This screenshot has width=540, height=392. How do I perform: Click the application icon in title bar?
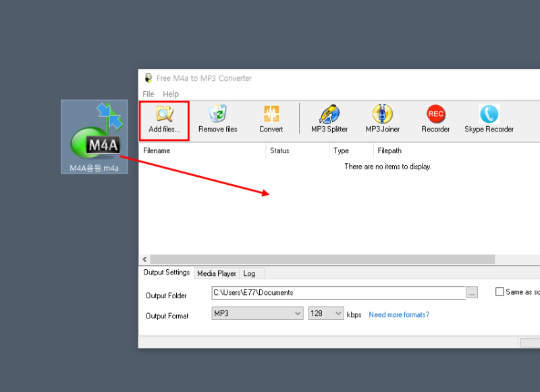(148, 78)
